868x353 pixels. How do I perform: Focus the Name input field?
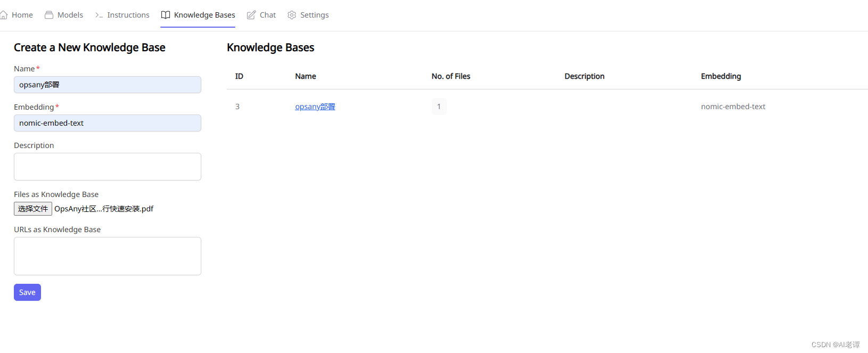(x=108, y=85)
